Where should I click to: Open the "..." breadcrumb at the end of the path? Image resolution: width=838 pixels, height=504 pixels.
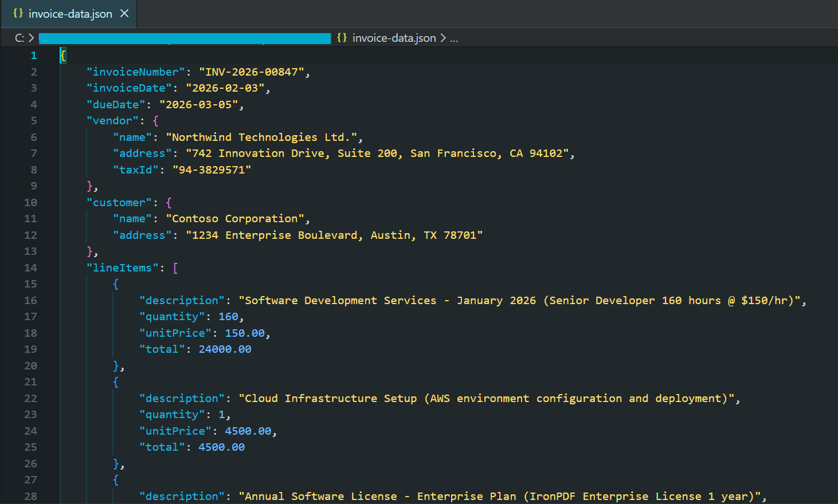[x=453, y=38]
